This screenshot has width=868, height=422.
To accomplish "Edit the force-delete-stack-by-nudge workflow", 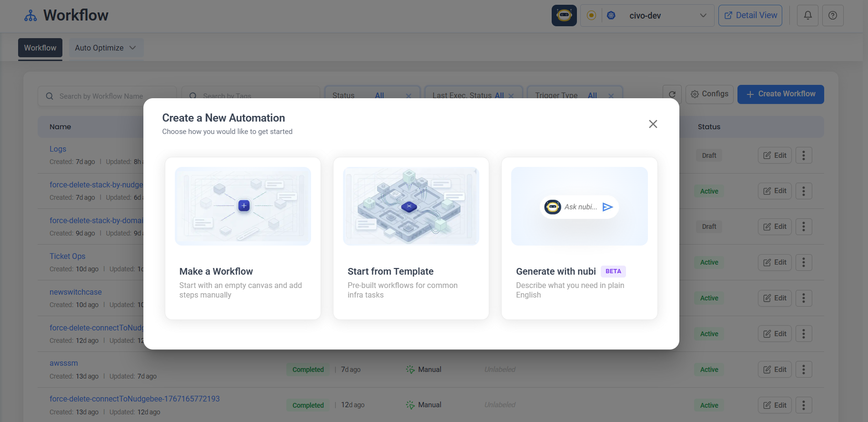I will pos(775,191).
